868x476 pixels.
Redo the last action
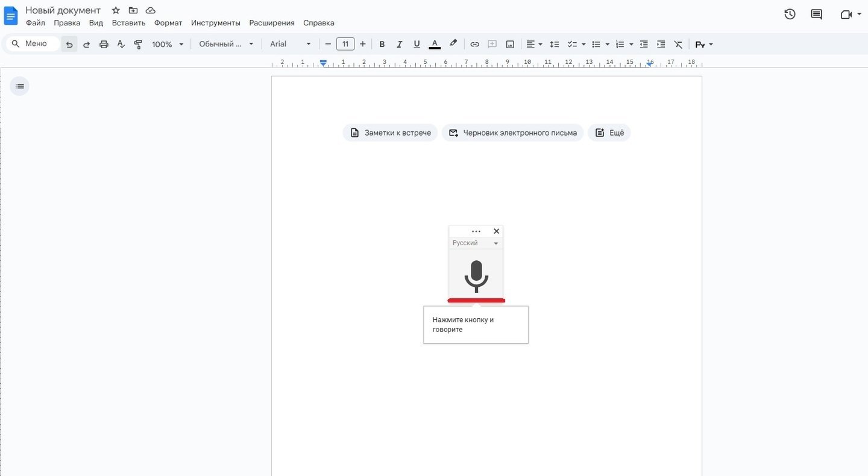click(x=86, y=44)
